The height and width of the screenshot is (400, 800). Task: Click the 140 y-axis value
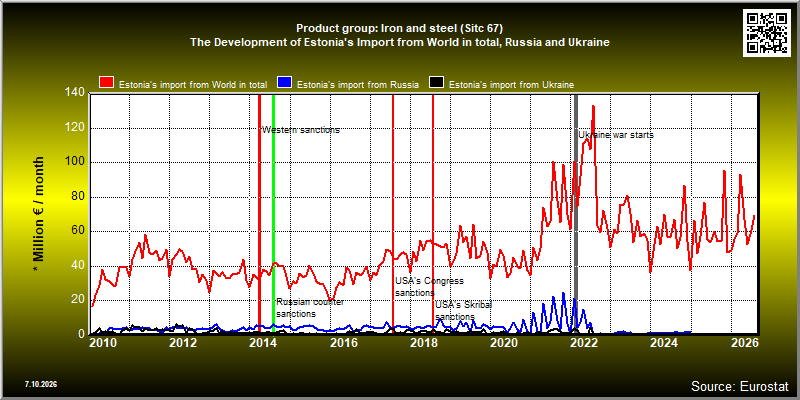[x=76, y=93]
